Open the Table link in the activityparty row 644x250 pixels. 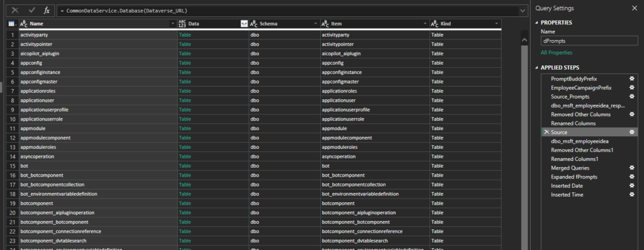click(185, 35)
